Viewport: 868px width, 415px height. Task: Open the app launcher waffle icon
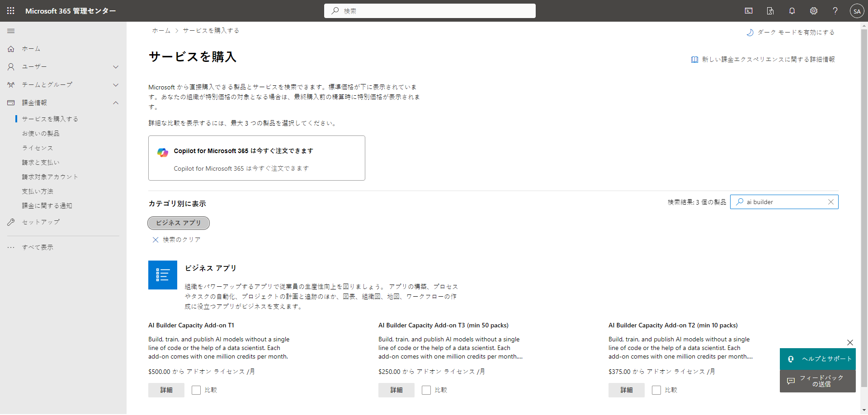11,11
